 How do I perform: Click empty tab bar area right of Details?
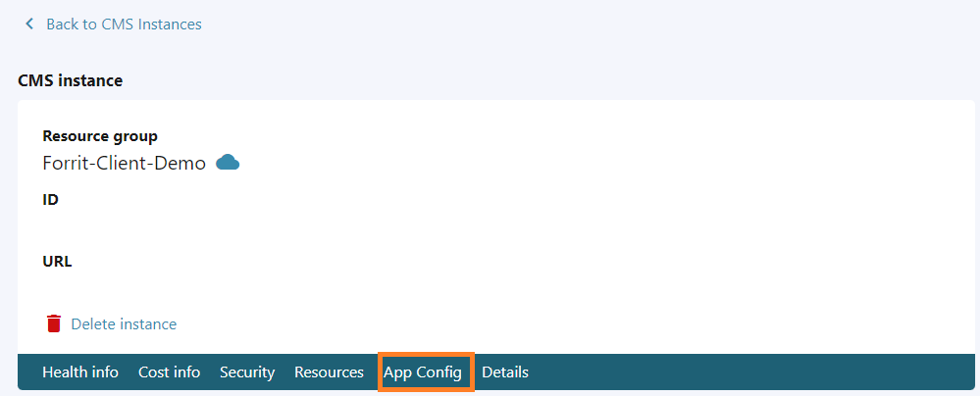(x=746, y=372)
